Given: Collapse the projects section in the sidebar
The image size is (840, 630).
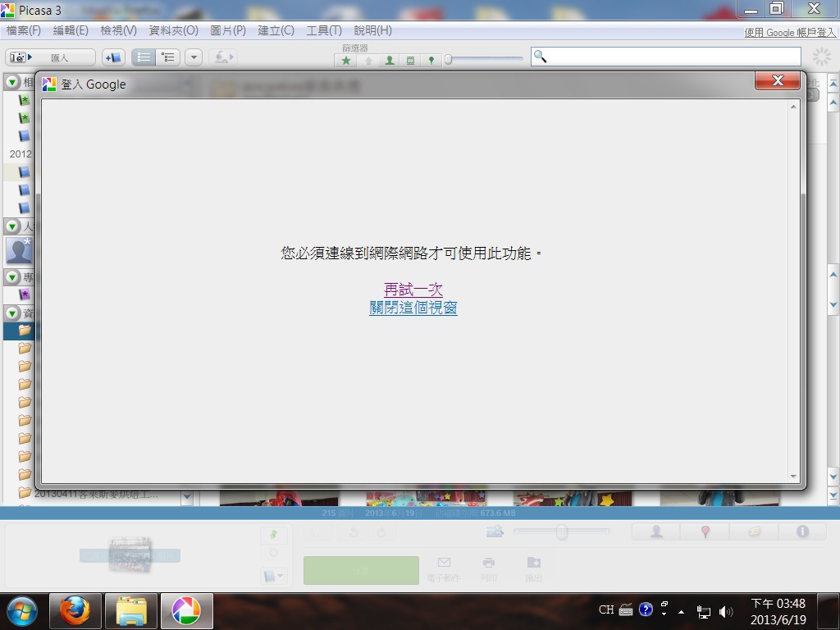Looking at the screenshot, I should (x=12, y=277).
